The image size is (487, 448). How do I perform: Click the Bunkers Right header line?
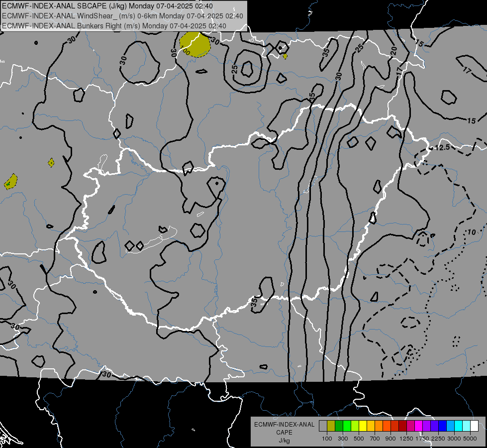114,26
